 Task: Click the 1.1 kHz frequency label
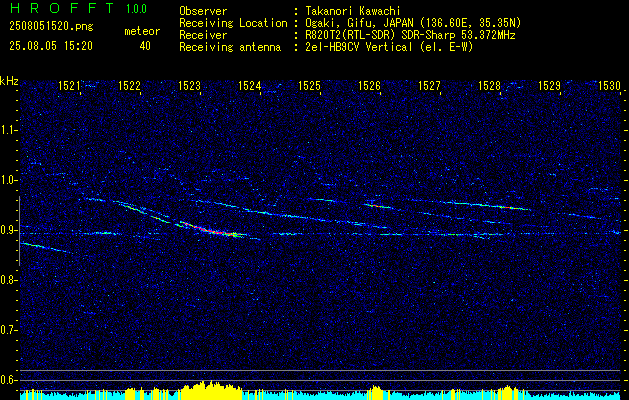tap(8, 130)
